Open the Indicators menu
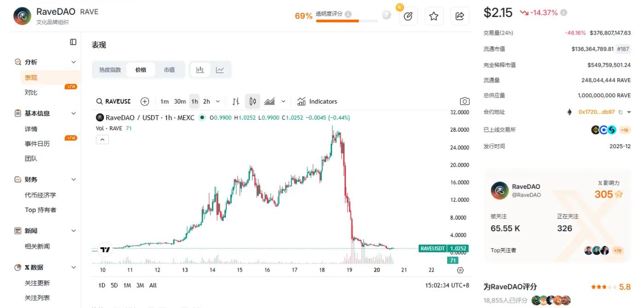Image resolution: width=644 pixels, height=308 pixels. point(317,101)
